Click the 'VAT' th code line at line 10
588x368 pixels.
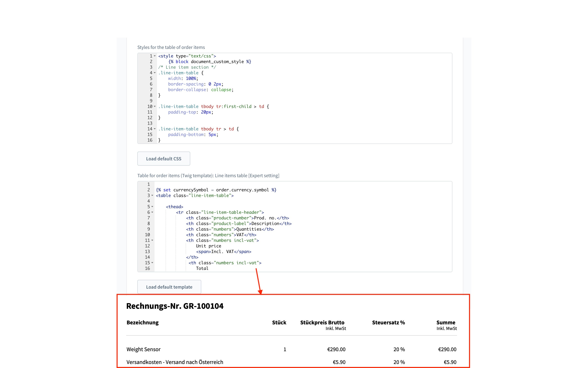pos(221,235)
